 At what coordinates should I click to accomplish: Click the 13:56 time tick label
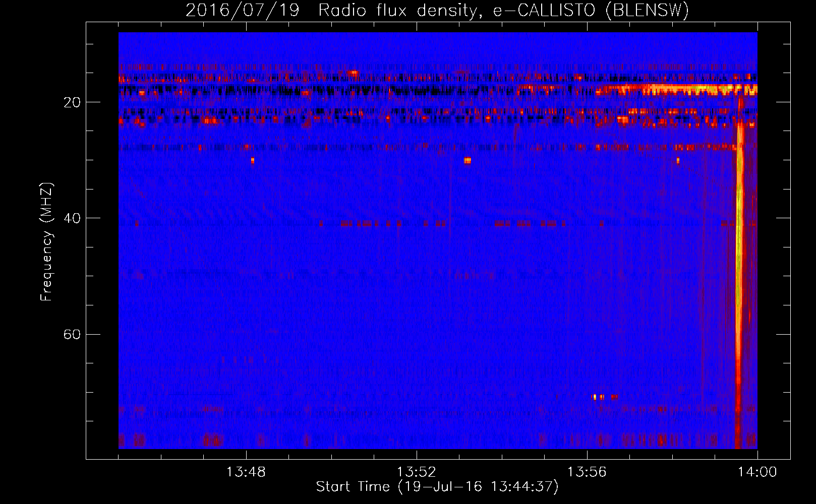587,472
